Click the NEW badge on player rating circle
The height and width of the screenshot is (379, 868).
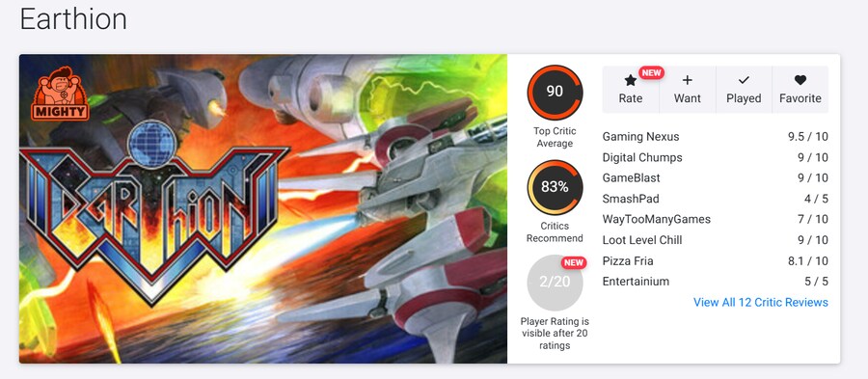pyautogui.click(x=574, y=262)
